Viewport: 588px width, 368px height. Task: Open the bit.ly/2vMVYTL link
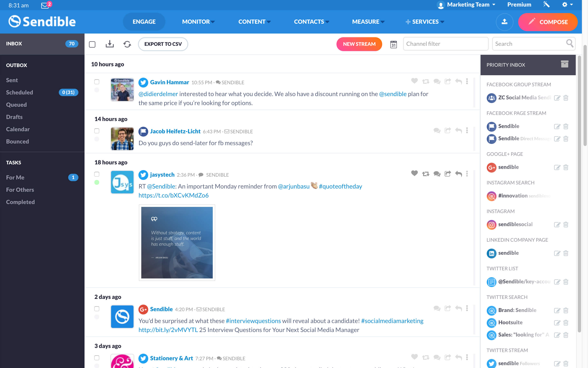pos(168,330)
